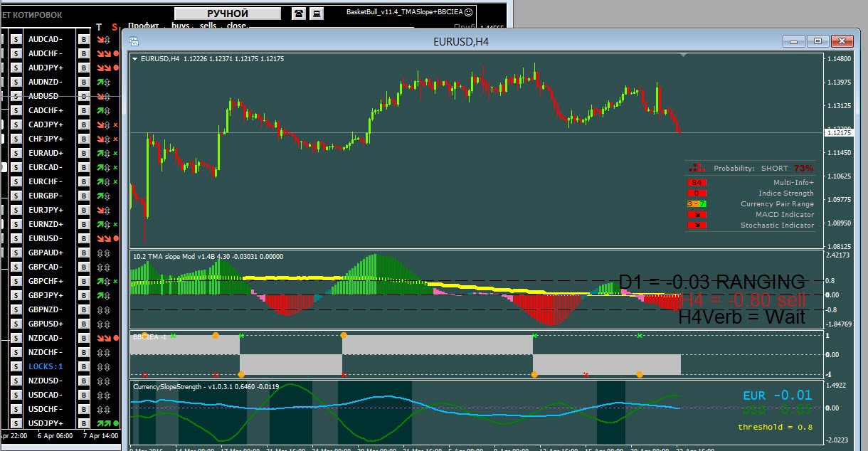
Task: Select the NZDUSD- currency pair row
Action: [x=46, y=381]
